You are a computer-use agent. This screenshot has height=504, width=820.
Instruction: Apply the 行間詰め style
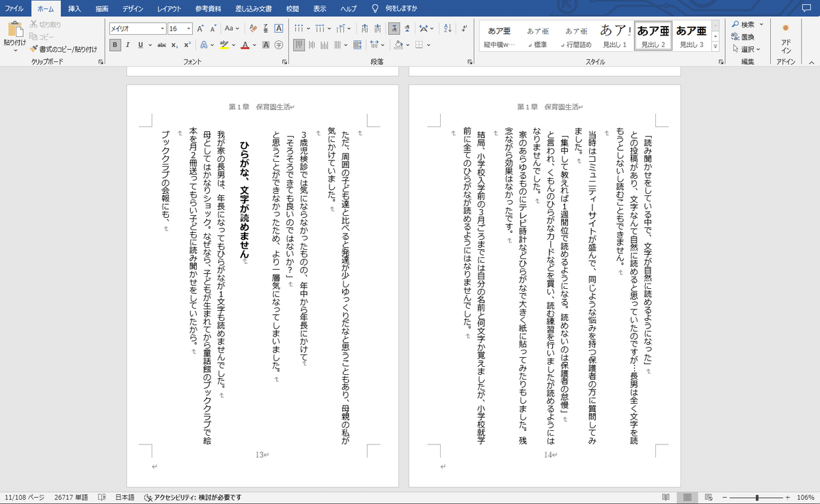click(576, 36)
